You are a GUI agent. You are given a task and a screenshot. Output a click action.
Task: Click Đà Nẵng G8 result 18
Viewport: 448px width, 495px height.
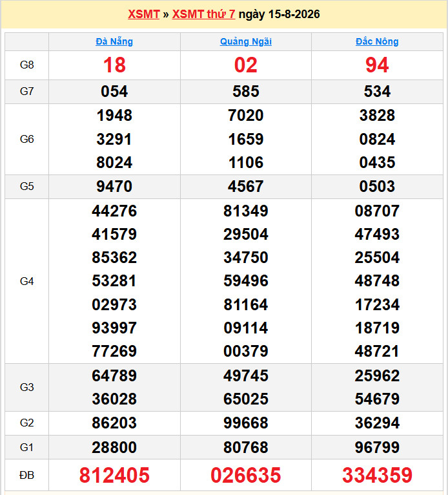point(114,65)
